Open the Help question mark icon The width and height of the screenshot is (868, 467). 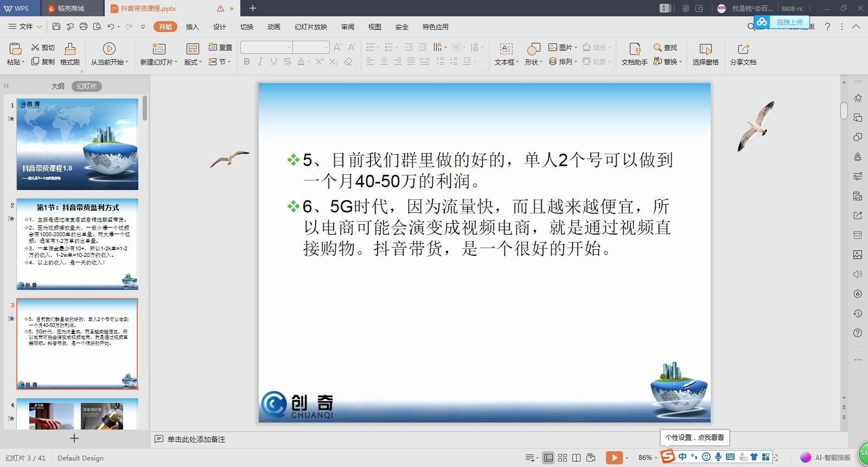827,27
